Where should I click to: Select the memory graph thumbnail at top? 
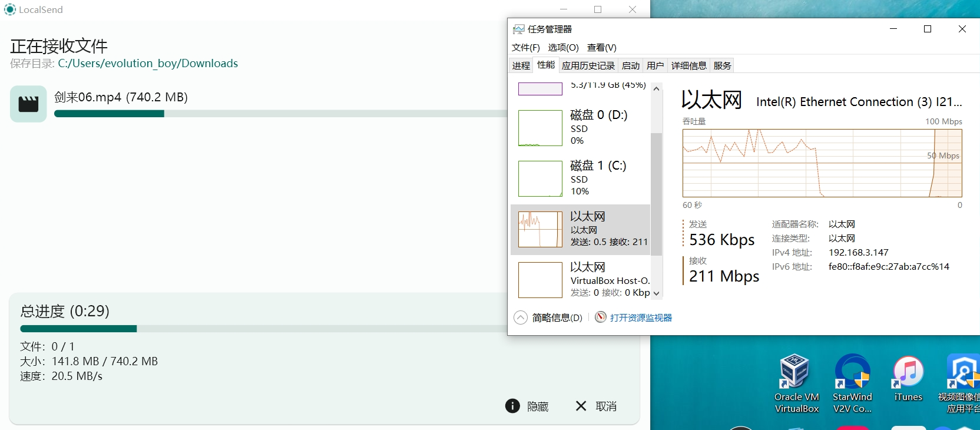pyautogui.click(x=540, y=89)
